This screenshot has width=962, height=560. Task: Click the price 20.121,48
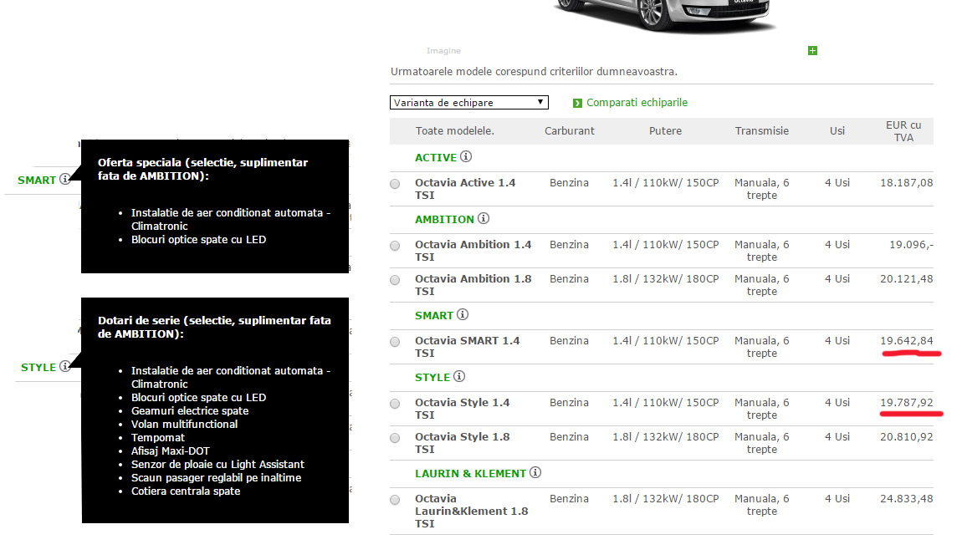click(907, 279)
